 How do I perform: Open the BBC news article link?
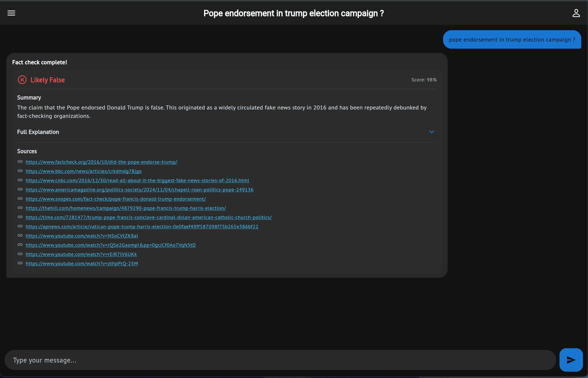(x=83, y=171)
